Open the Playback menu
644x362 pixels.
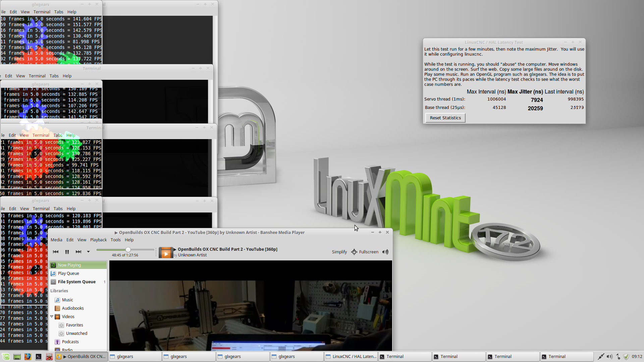pyautogui.click(x=98, y=240)
